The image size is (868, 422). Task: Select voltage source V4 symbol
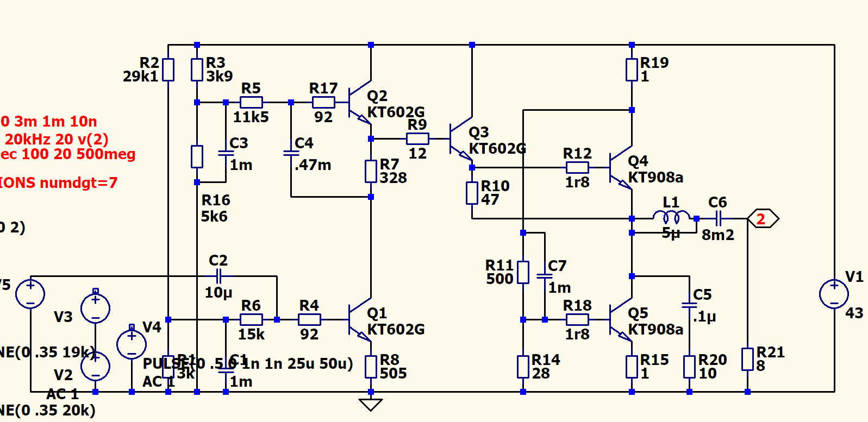click(x=132, y=344)
